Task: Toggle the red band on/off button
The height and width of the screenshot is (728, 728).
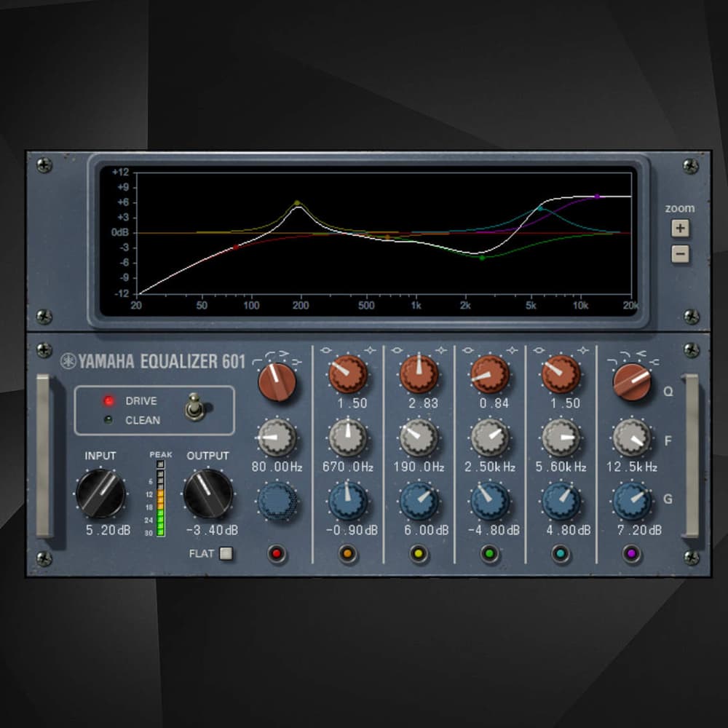Action: pyautogui.click(x=277, y=553)
